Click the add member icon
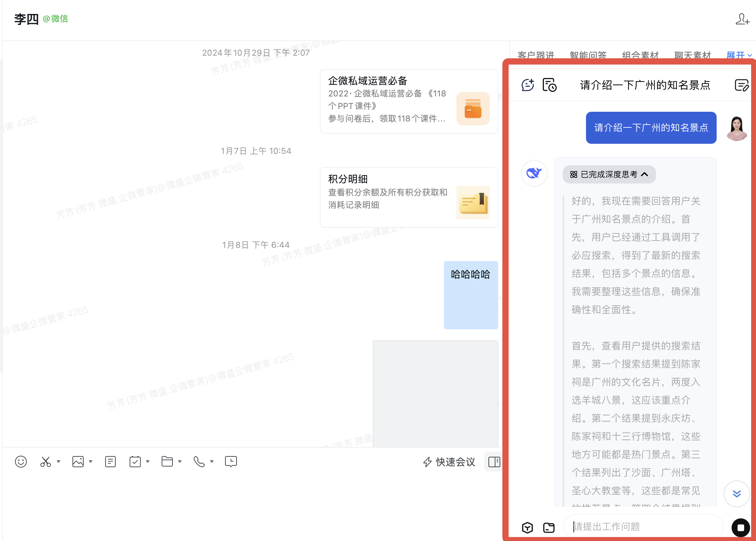 click(742, 19)
